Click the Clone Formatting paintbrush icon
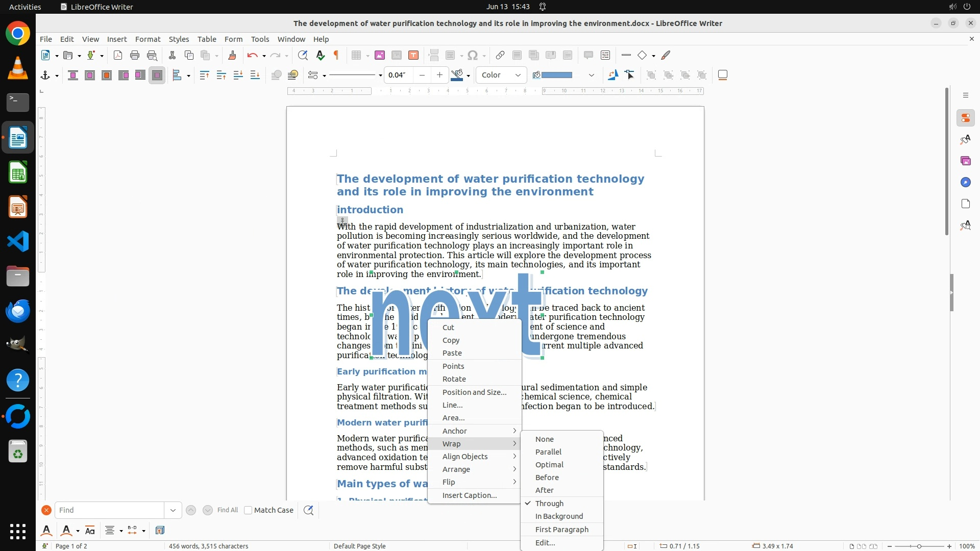980x551 pixels. tap(232, 56)
